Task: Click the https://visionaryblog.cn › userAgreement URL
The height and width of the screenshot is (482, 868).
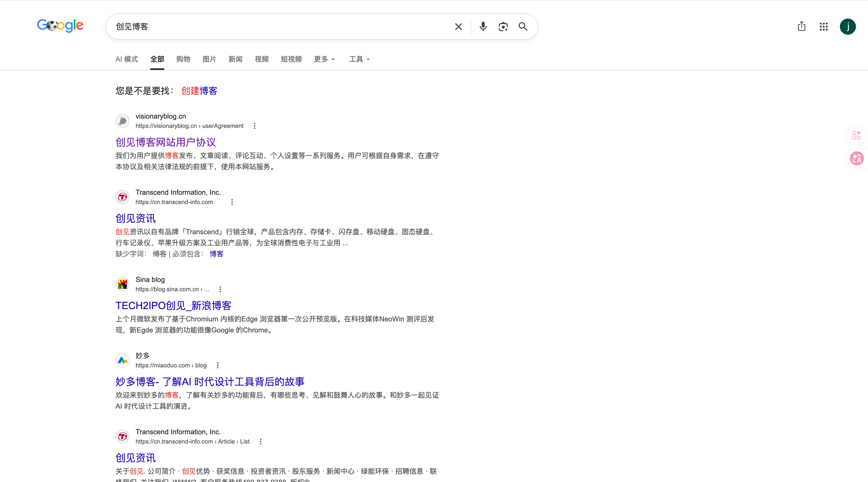Action: point(189,126)
